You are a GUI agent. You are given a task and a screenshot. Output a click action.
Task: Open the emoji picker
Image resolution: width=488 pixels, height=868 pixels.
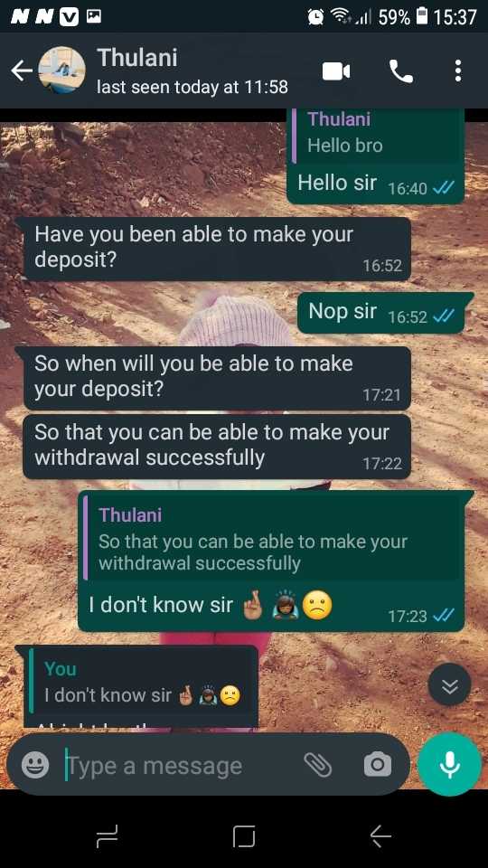coord(35,766)
